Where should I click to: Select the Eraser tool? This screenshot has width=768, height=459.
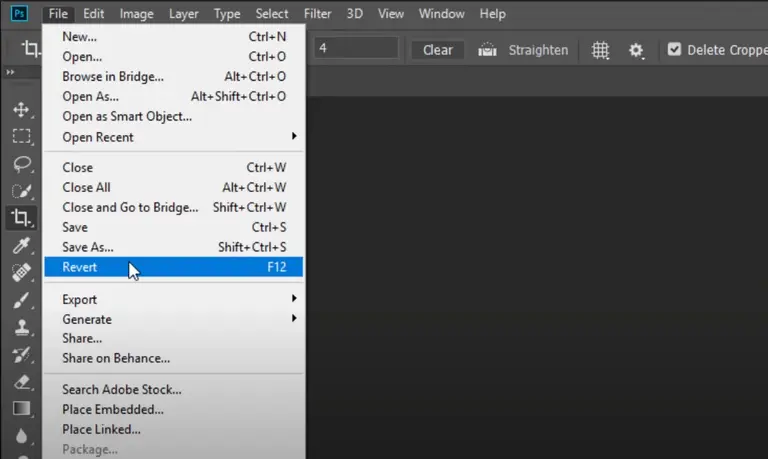[22, 382]
